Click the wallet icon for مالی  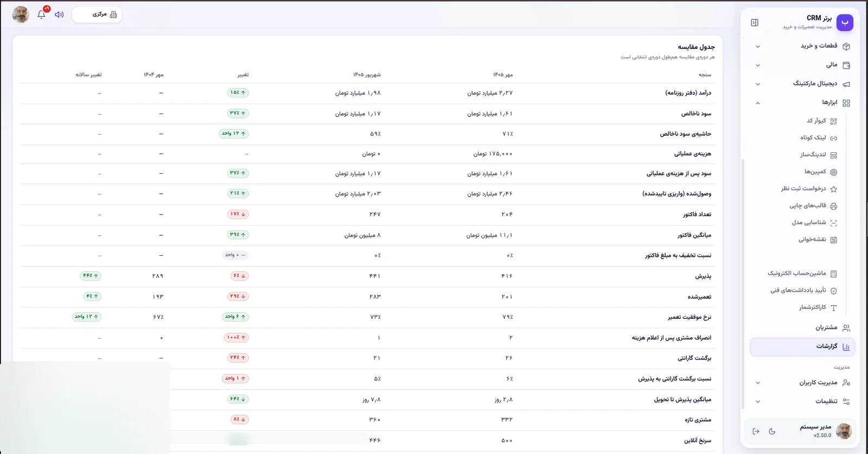pos(846,65)
